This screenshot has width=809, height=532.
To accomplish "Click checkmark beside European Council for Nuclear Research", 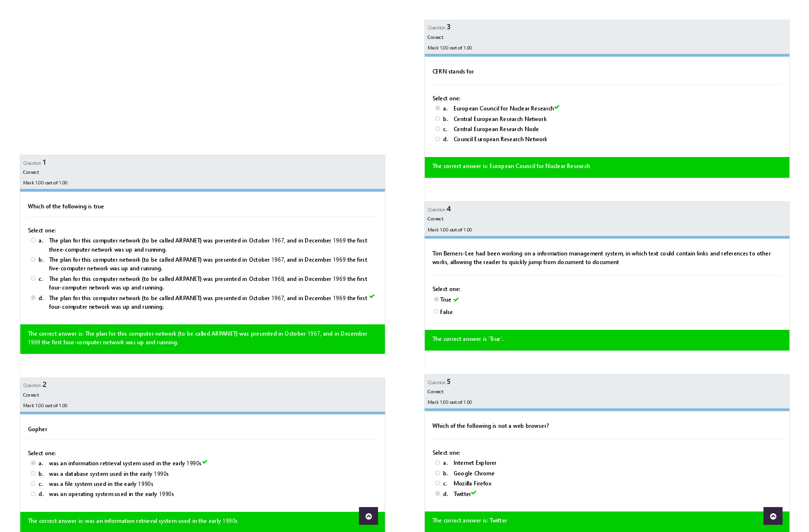I will pyautogui.click(x=557, y=107).
